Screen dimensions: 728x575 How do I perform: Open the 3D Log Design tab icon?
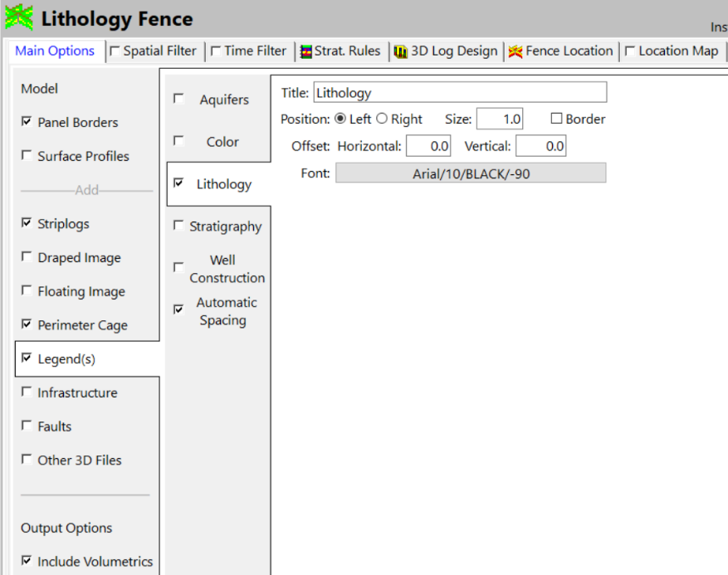coord(401,51)
